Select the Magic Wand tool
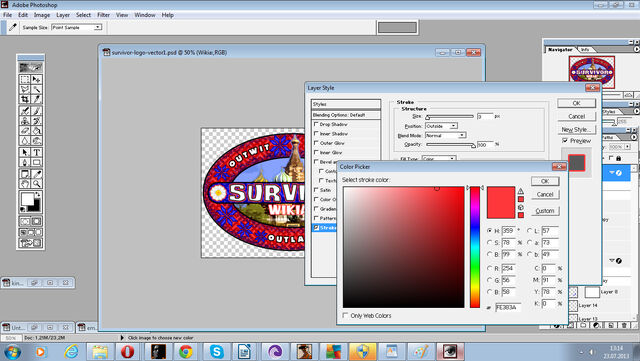640x361 pixels. coord(36,89)
